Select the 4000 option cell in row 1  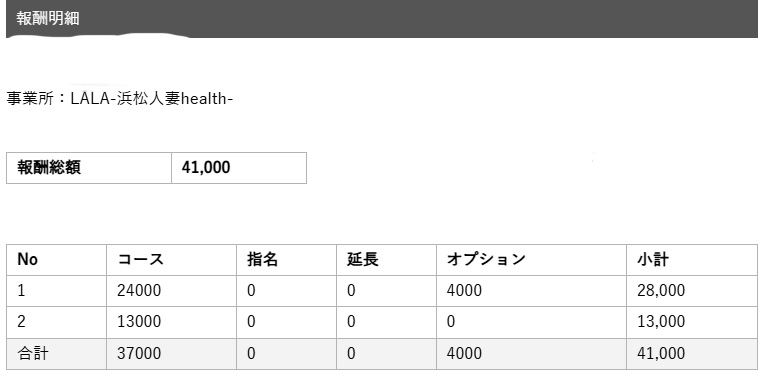pyautogui.click(x=531, y=291)
